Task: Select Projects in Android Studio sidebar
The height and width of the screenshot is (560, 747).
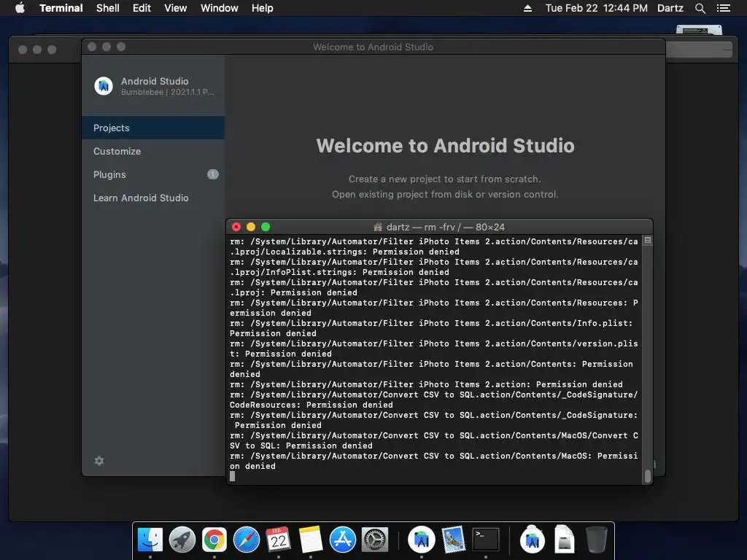Action: click(153, 128)
